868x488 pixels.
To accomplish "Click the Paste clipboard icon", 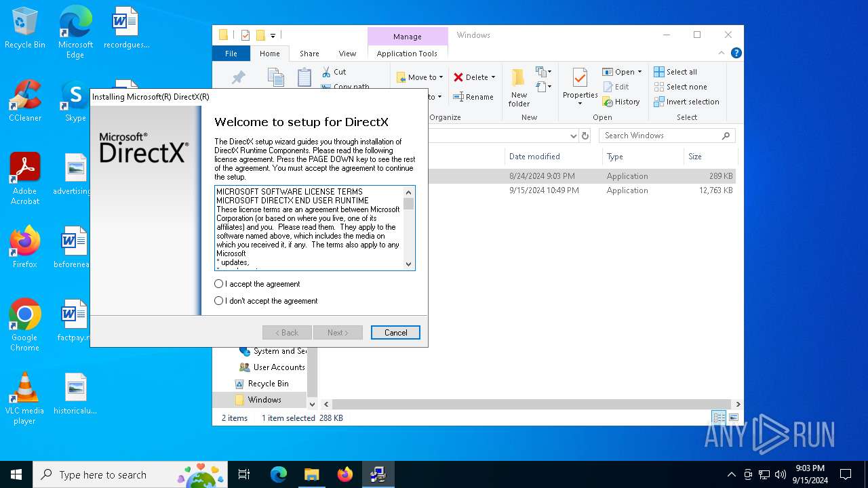I will (304, 77).
